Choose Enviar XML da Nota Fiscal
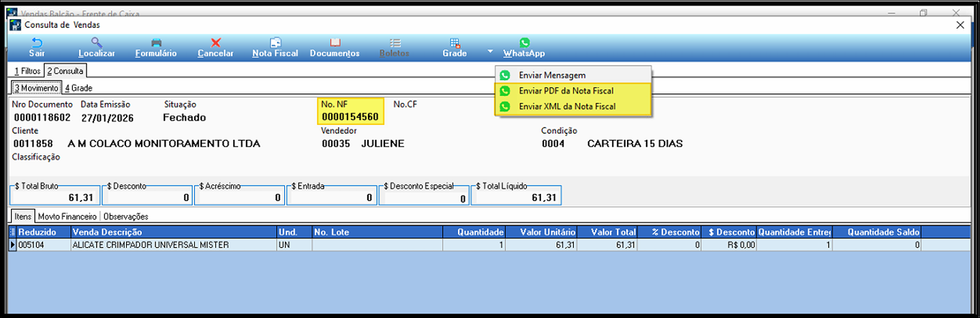 click(x=573, y=106)
